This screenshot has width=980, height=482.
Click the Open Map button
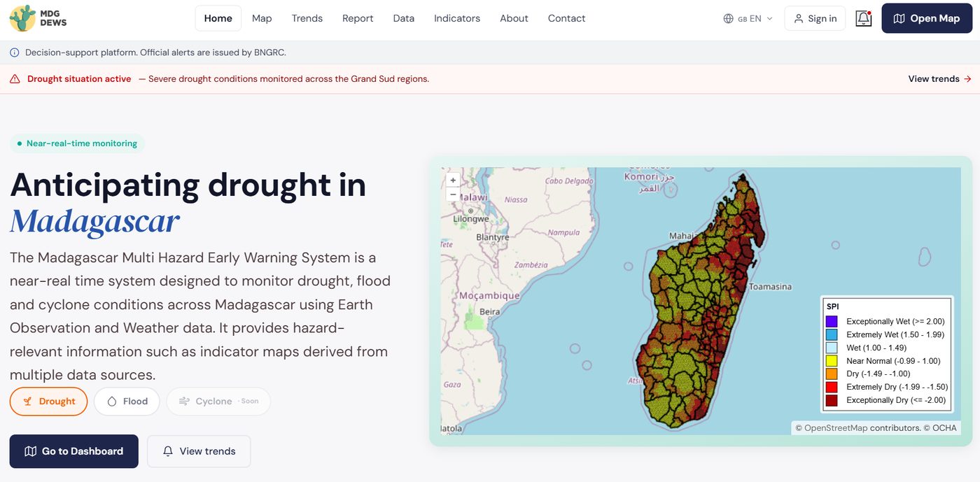tap(927, 18)
